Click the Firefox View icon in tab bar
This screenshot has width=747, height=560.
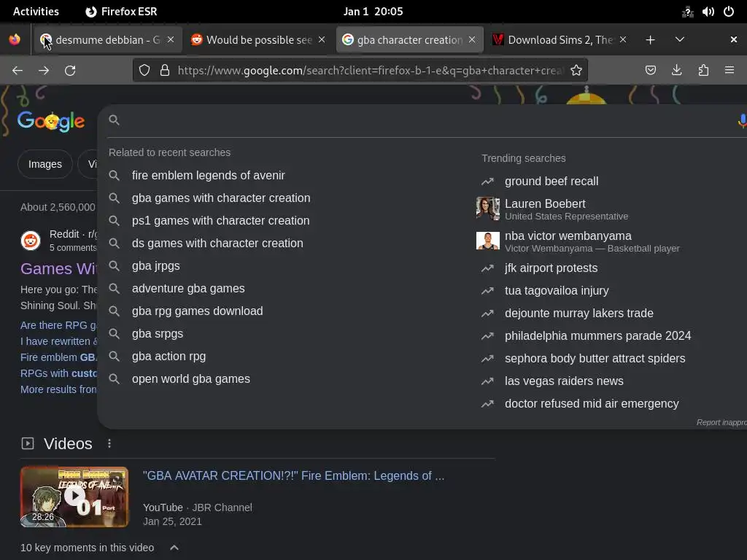[15, 39]
